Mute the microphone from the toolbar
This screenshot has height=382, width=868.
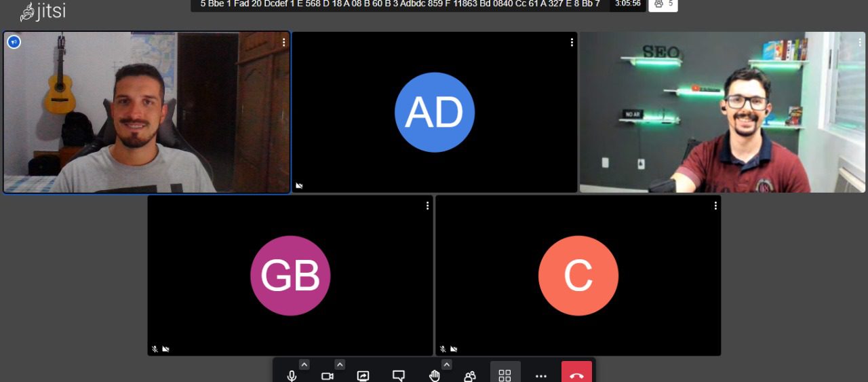click(292, 375)
